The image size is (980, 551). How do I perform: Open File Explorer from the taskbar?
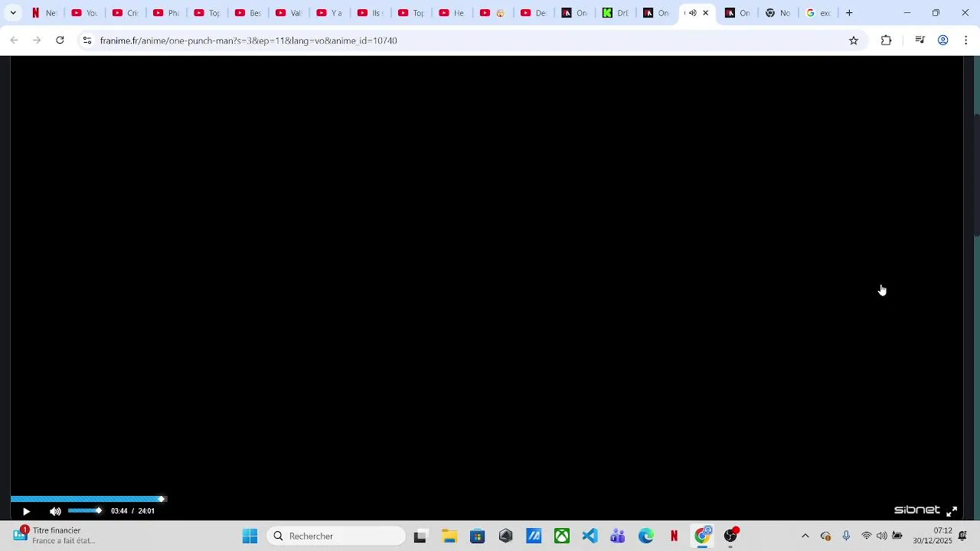[x=449, y=536]
